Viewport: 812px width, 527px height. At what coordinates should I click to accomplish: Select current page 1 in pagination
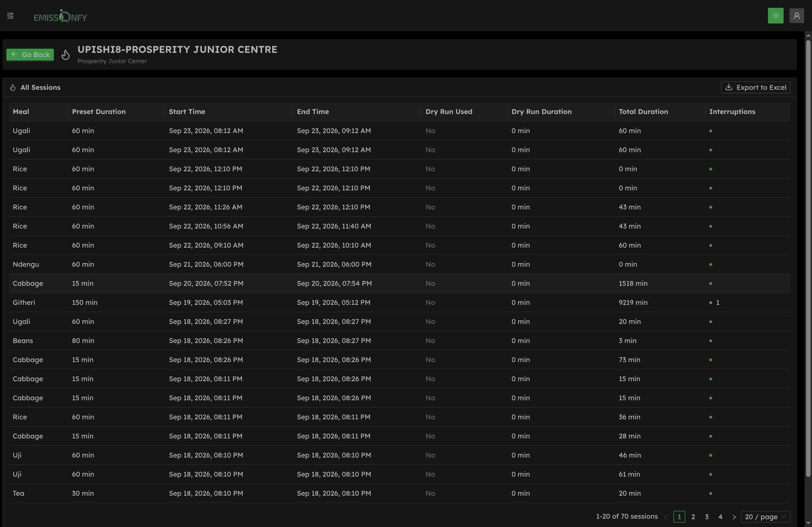click(x=679, y=517)
